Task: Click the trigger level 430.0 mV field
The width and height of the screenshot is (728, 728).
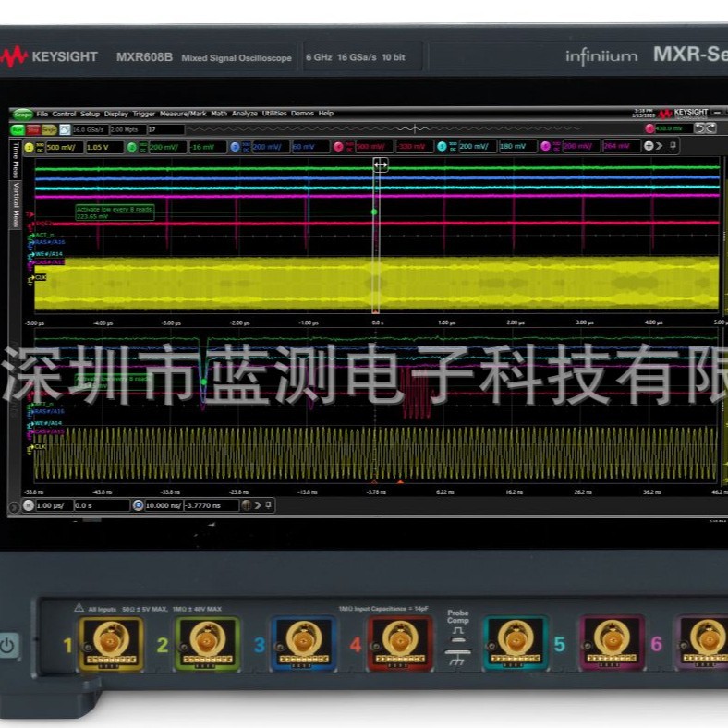Action: tap(674, 128)
